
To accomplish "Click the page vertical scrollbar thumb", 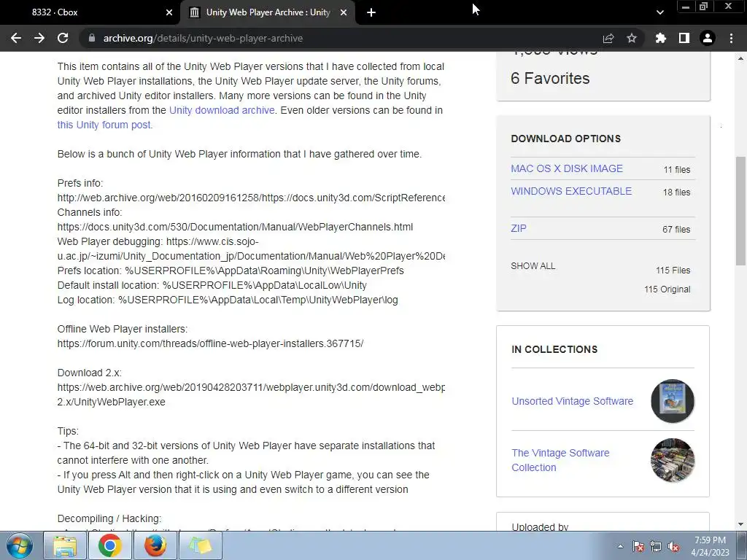I will click(x=740, y=211).
